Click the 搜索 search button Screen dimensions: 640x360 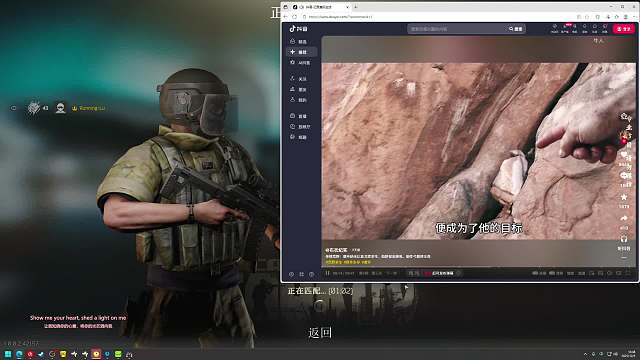click(516, 29)
